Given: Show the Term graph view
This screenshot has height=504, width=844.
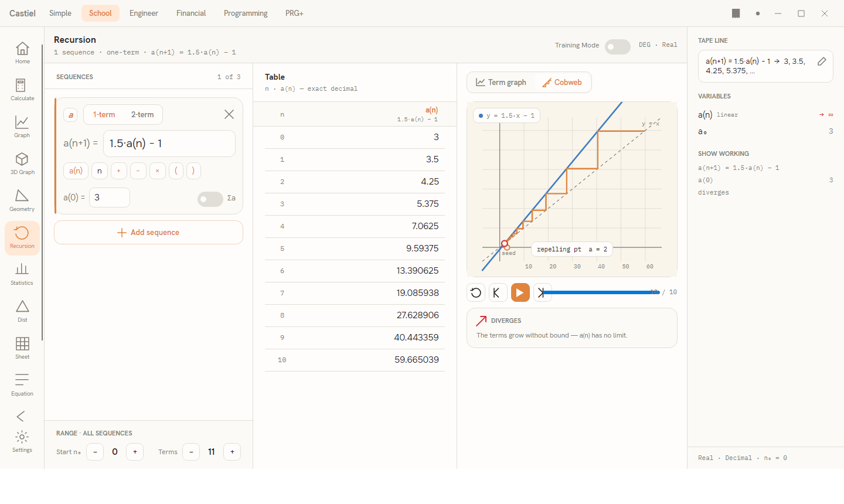Looking at the screenshot, I should pos(501,83).
